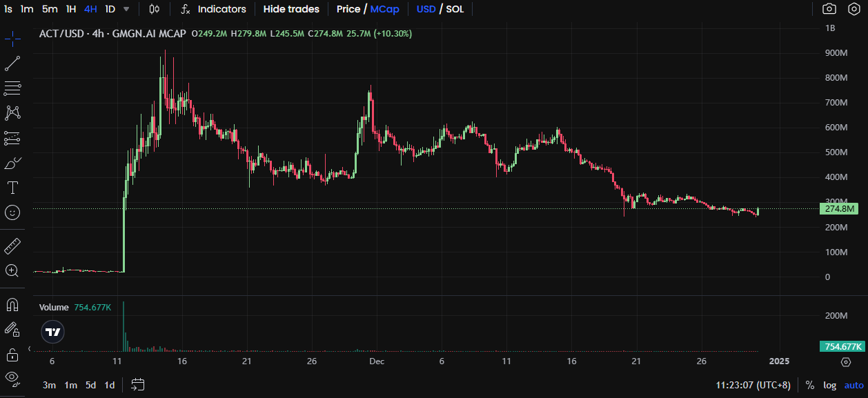This screenshot has height=398, width=868.
Task: Switch to the 1H timeframe
Action: tap(71, 9)
